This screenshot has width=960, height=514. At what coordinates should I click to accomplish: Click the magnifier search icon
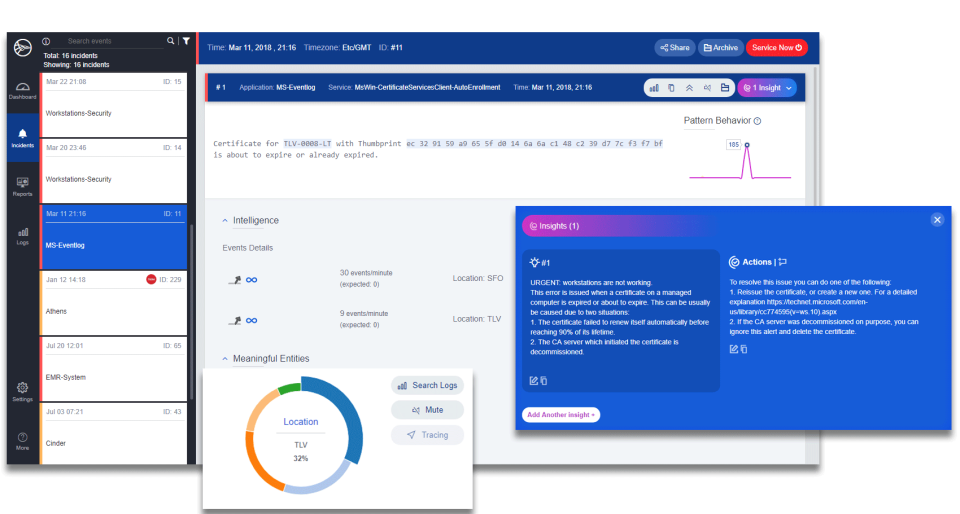171,40
